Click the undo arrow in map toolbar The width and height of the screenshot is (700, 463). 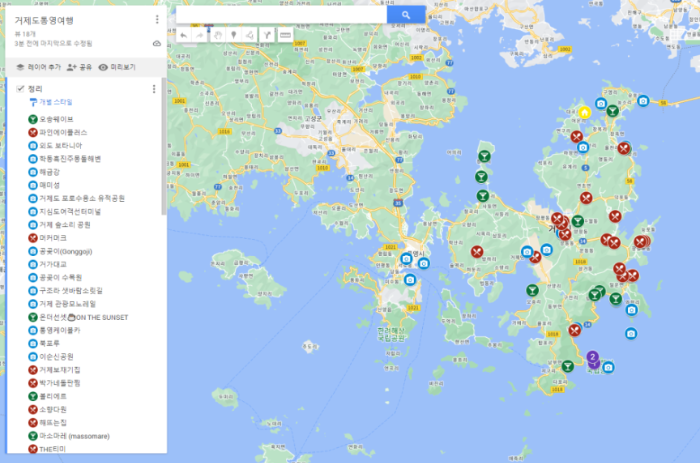point(183,35)
